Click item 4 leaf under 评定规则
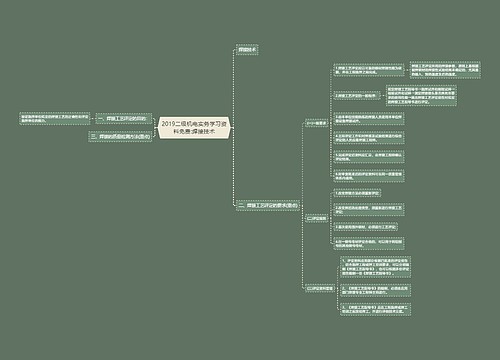This screenshot has width=500, height=360. point(369,243)
